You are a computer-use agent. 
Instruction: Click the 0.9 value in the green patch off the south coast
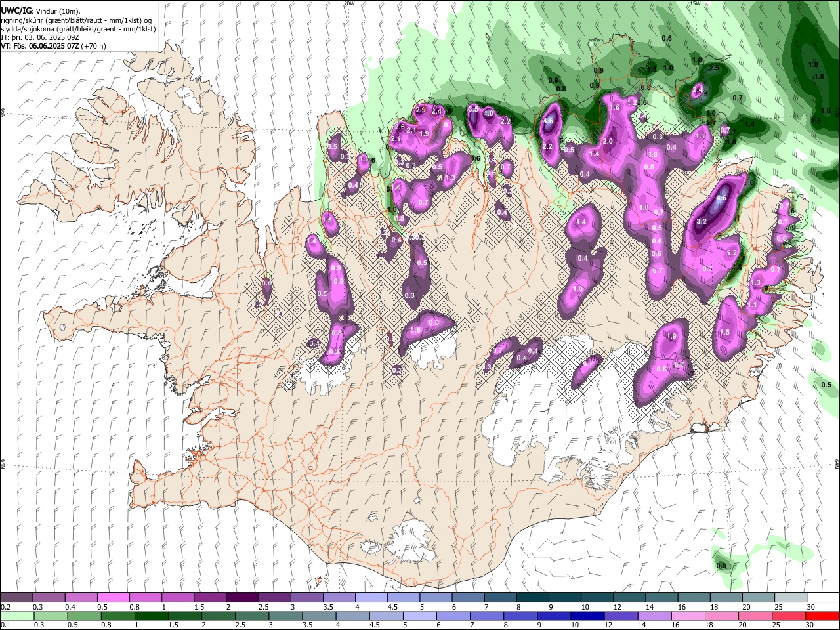pyautogui.click(x=721, y=566)
